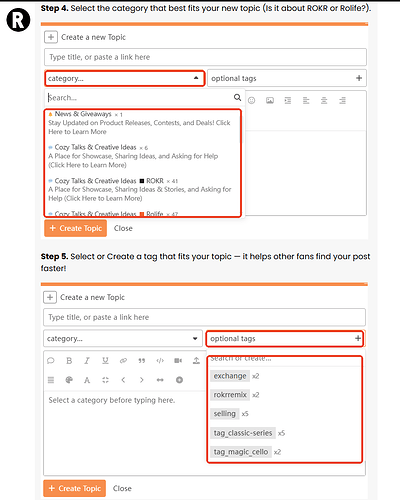Pick the tag_classic-series tag
400x500 pixels.
(x=243, y=433)
